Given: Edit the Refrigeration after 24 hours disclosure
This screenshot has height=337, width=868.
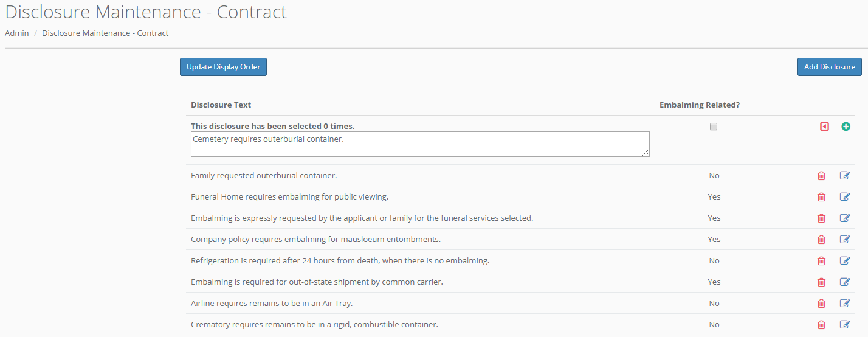Looking at the screenshot, I should tap(845, 261).
